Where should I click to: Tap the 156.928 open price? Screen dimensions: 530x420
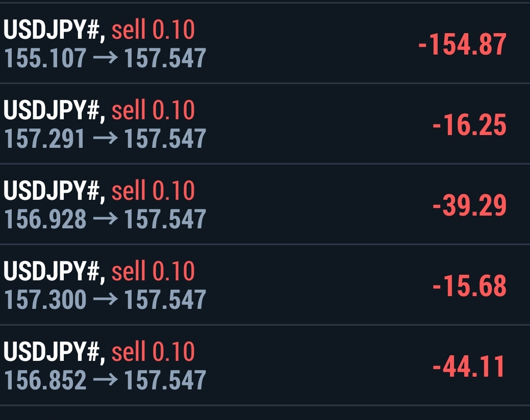(45, 219)
